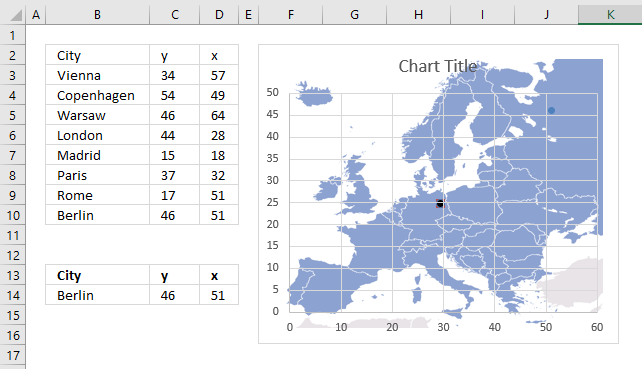Select column G header
Viewport: 642px width, 369px height.
point(355,15)
